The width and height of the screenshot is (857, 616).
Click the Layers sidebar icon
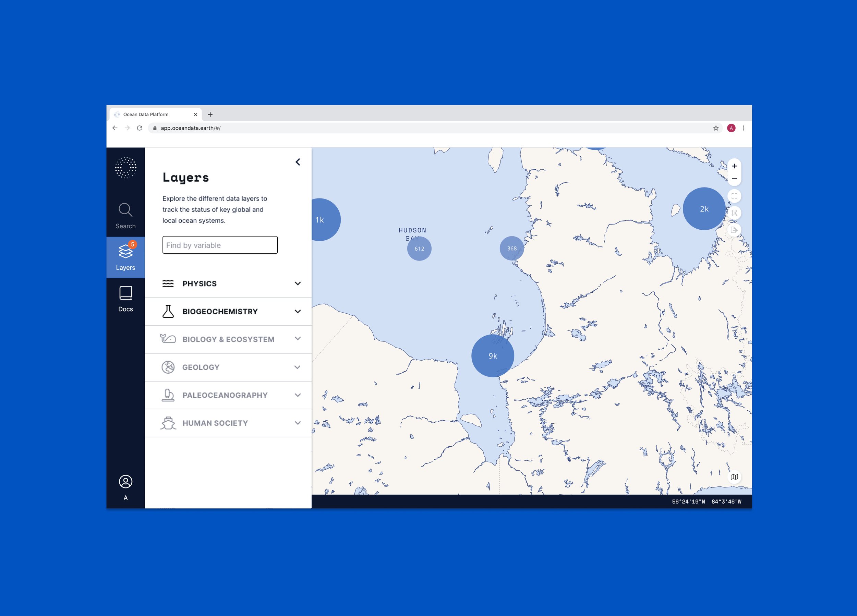tap(125, 257)
